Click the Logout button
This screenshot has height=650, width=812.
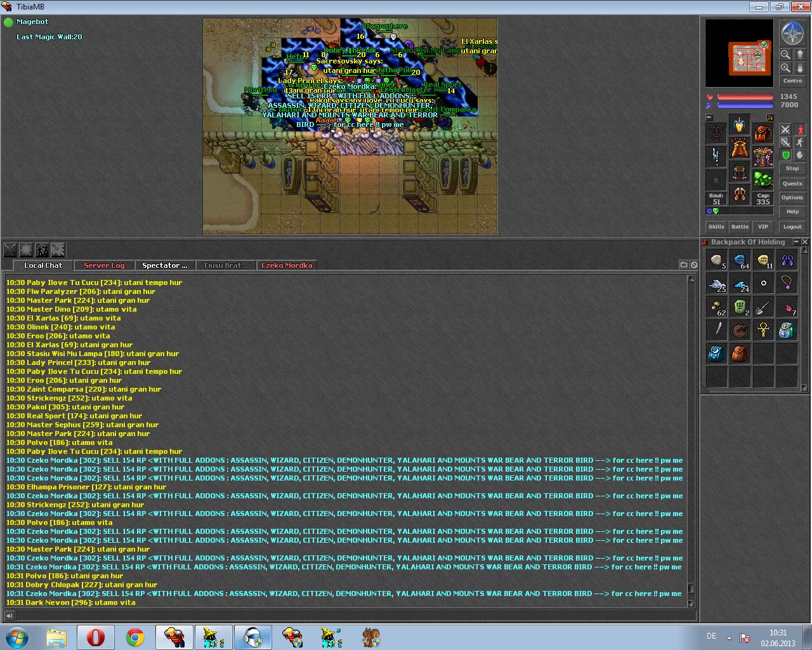(x=792, y=227)
